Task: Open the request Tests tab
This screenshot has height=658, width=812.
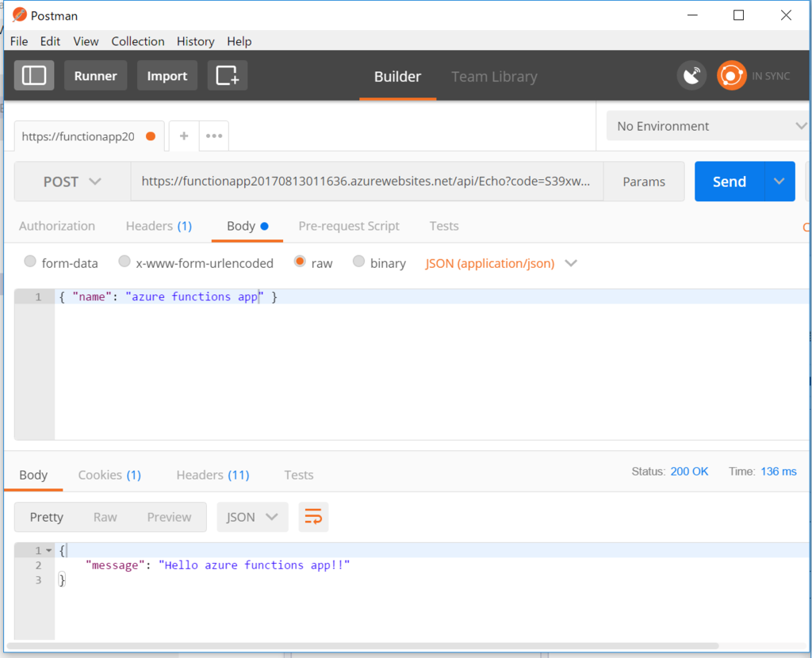Action: pos(444,226)
